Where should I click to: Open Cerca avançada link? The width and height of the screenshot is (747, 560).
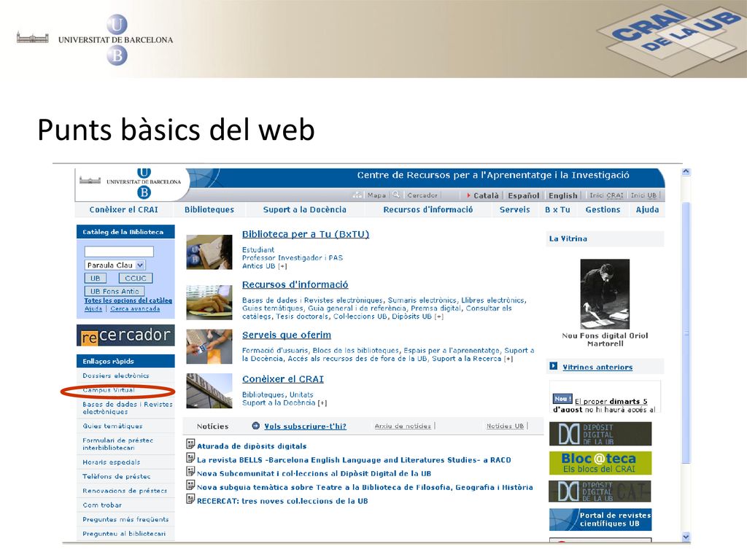tap(135, 308)
